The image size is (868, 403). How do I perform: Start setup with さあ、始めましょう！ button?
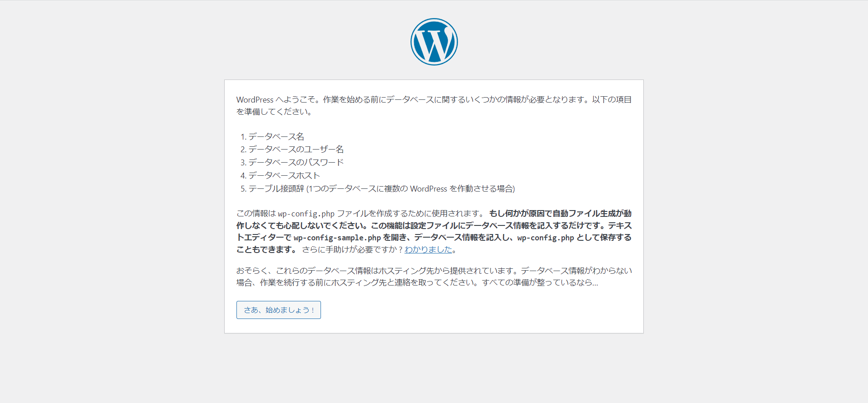278,310
